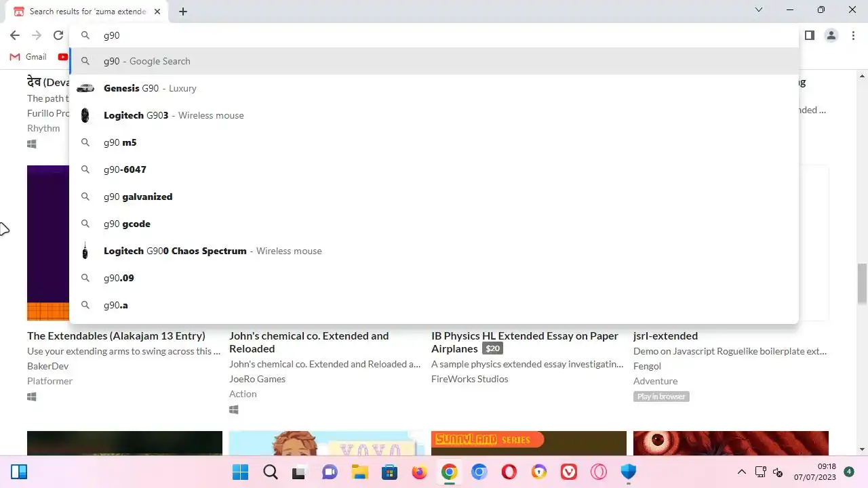Click the BakerDev author link
The height and width of the screenshot is (488, 868).
[x=47, y=366]
